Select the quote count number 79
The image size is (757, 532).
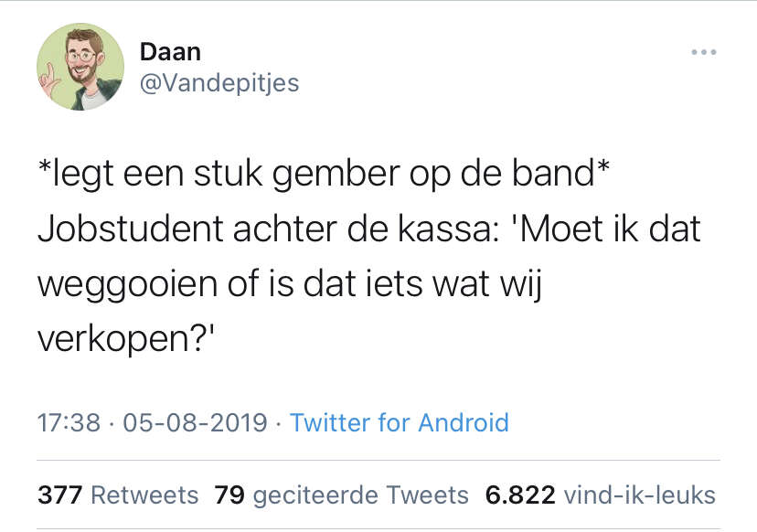tap(229, 495)
